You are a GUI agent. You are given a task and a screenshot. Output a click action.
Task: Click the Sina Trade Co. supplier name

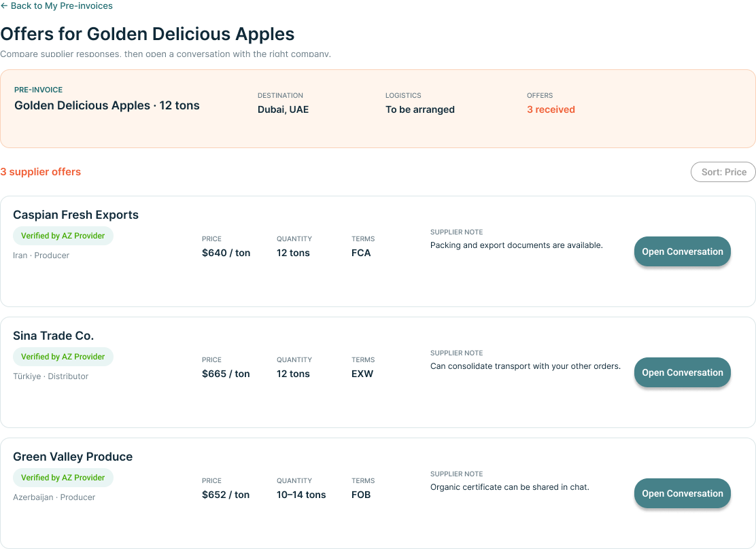pyautogui.click(x=54, y=336)
